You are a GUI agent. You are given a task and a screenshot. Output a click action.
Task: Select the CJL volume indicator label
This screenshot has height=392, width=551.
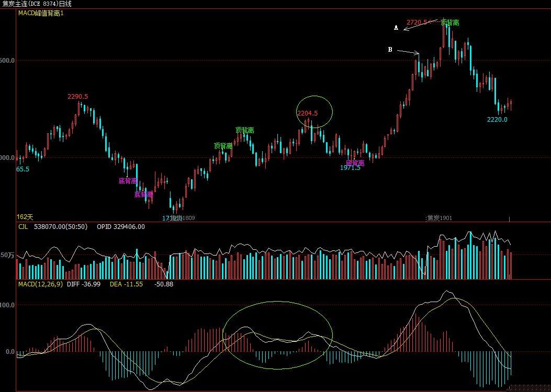[23, 227]
